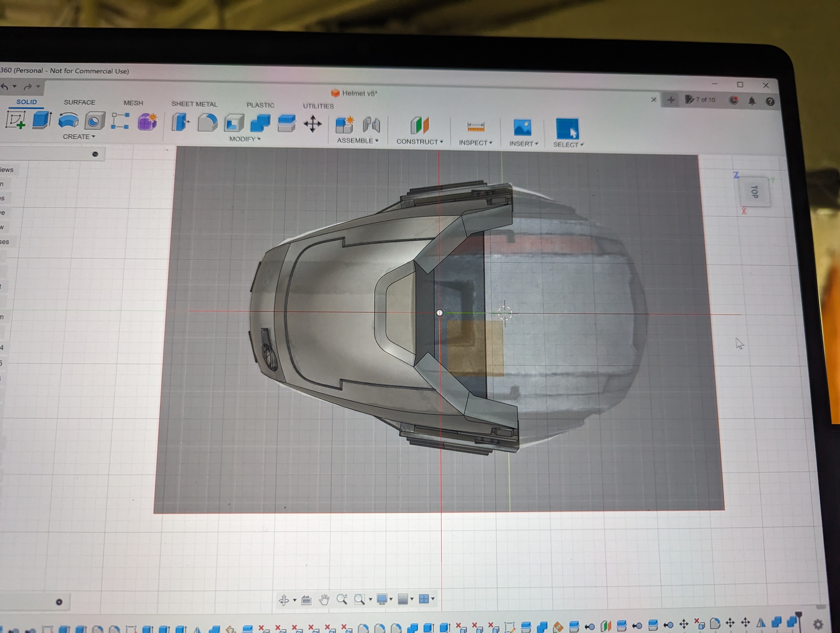
Task: Select the Extrude tool icon
Action: click(x=41, y=120)
